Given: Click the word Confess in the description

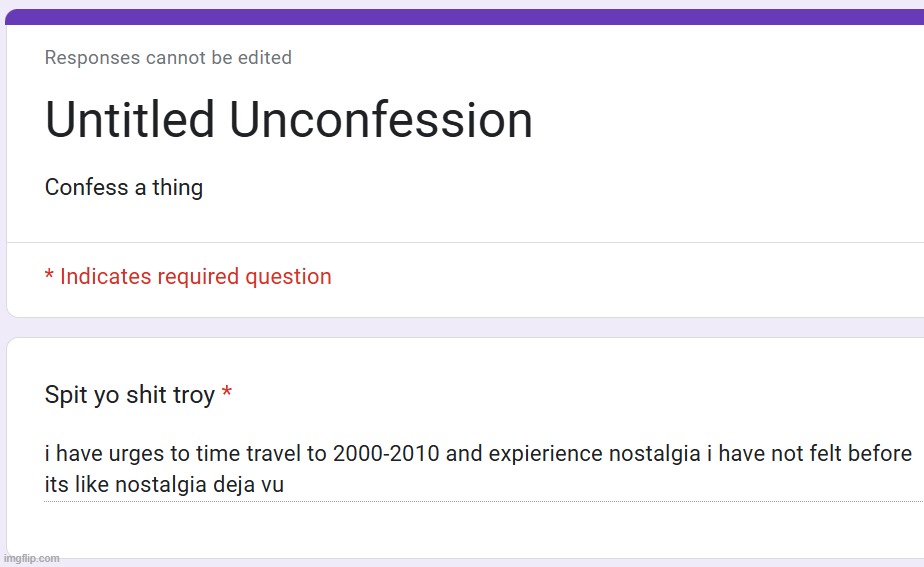Looking at the screenshot, I should click(x=87, y=187).
